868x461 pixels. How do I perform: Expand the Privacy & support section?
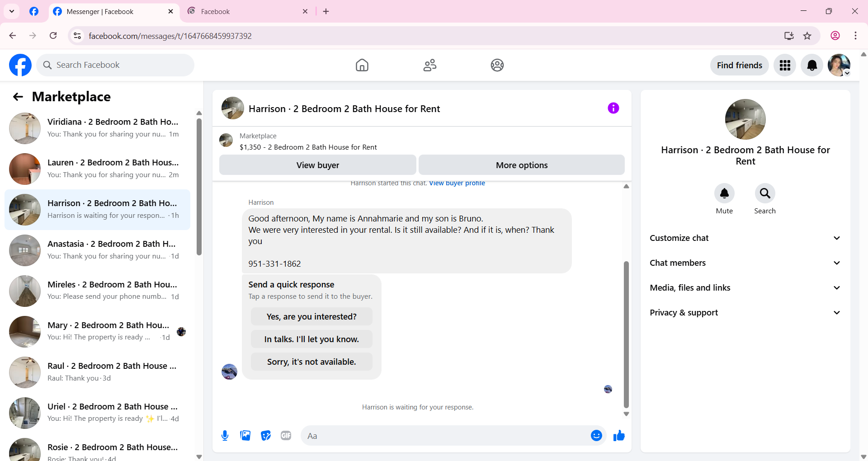(x=745, y=313)
